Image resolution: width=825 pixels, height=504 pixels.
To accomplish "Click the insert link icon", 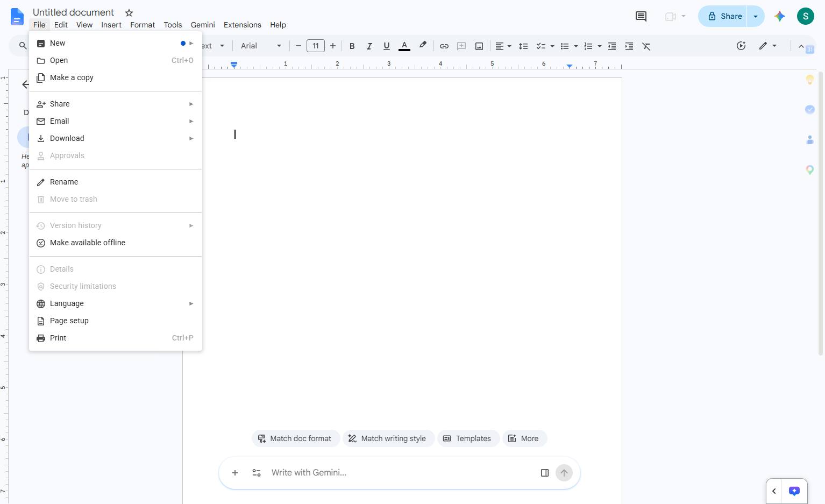I will [444, 46].
